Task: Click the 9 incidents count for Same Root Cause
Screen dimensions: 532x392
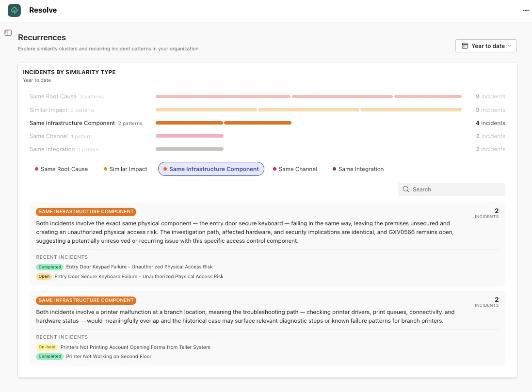Action: coord(490,96)
